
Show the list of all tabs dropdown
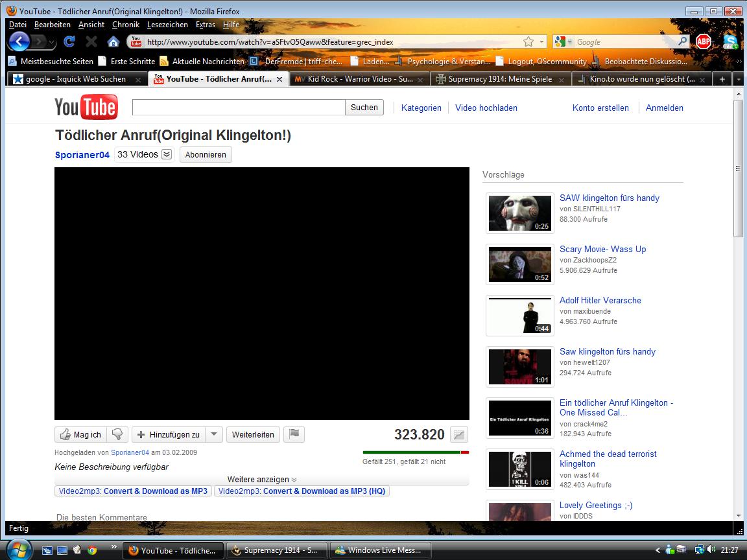(x=739, y=79)
